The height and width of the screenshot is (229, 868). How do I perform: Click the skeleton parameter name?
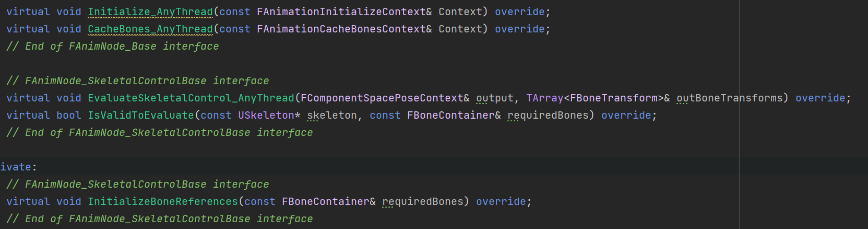[x=332, y=115]
